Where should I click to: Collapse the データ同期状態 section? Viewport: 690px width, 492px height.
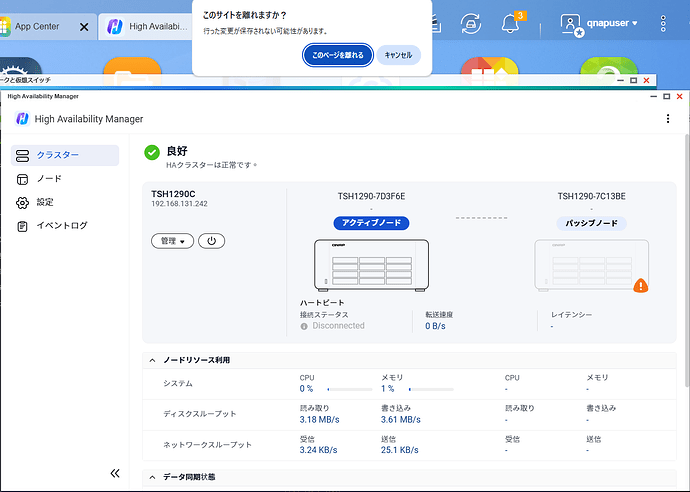coord(152,477)
